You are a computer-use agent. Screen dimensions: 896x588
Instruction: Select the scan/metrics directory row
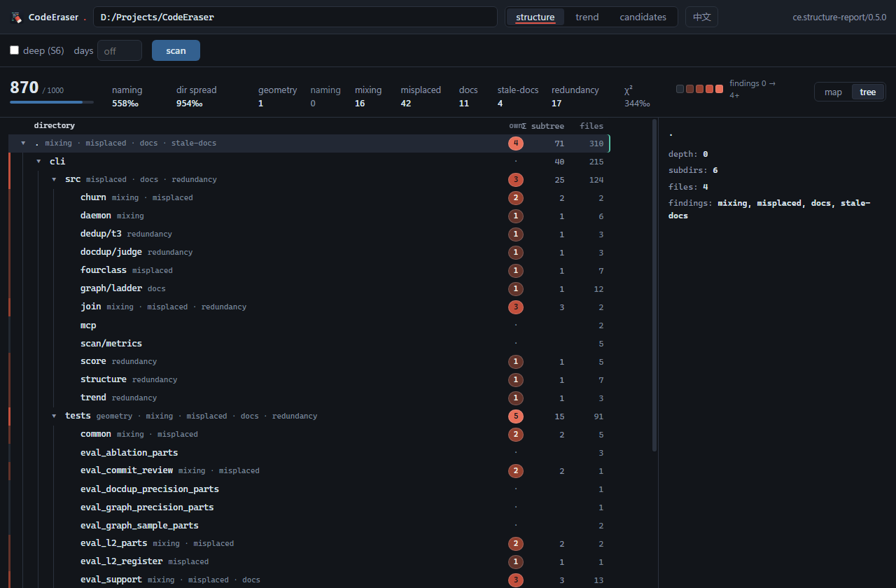[x=308, y=344]
